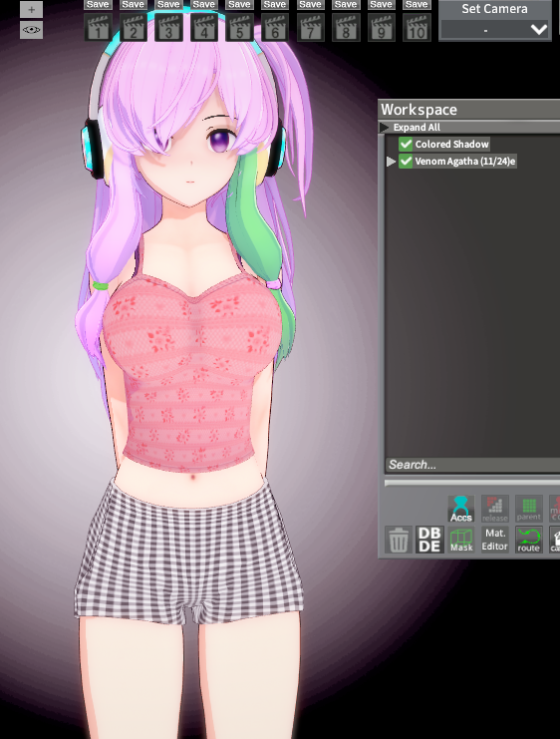The width and height of the screenshot is (560, 739).
Task: Click the Expand All label
Action: 417,128
